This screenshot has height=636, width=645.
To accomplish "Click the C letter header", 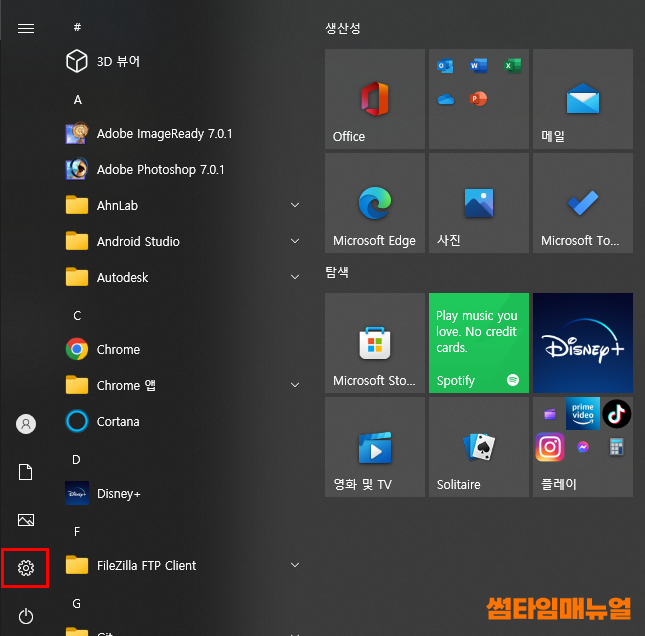I will click(x=77, y=316).
